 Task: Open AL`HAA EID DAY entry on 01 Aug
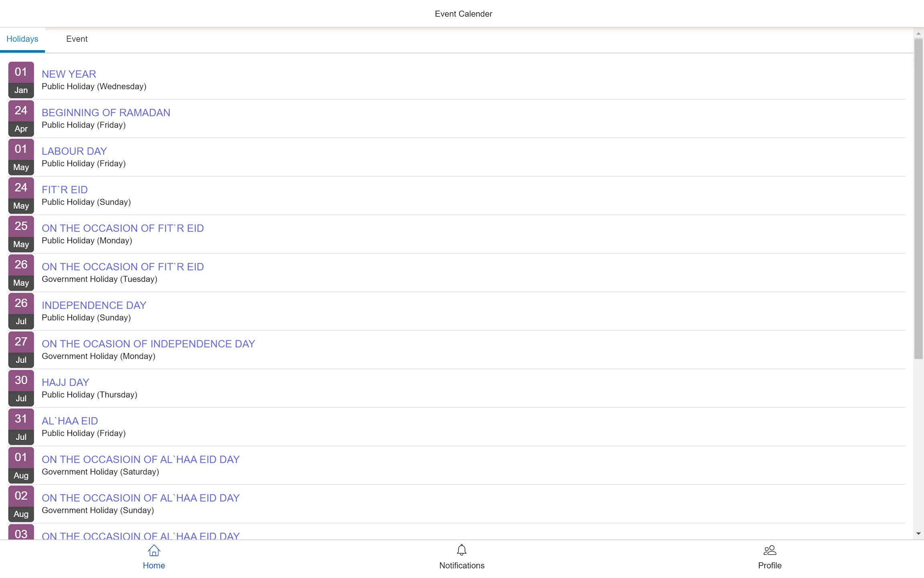point(141,460)
